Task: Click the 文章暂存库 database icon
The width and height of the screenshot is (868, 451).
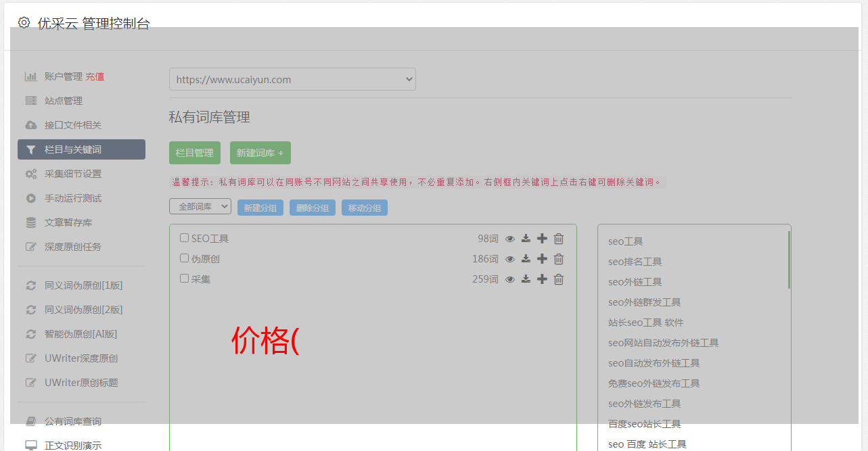Action: [x=31, y=222]
